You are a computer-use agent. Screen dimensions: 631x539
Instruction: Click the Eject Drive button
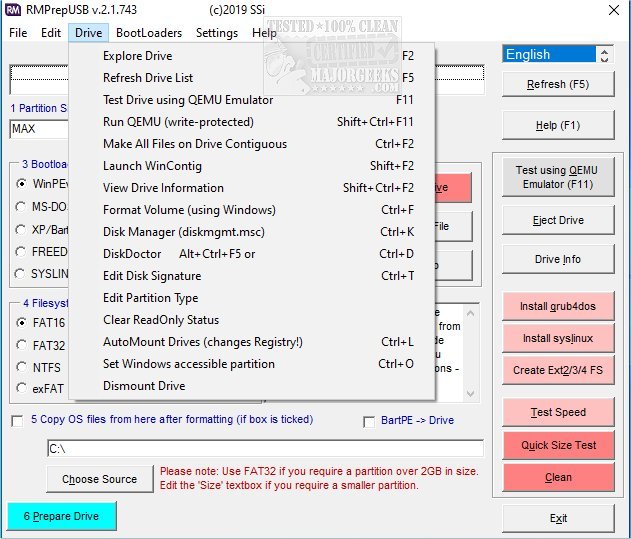click(558, 220)
